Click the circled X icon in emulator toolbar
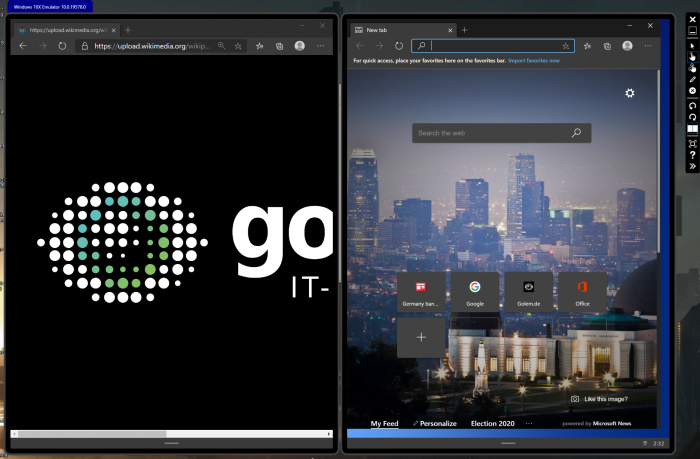The image size is (700, 459). coord(692,91)
